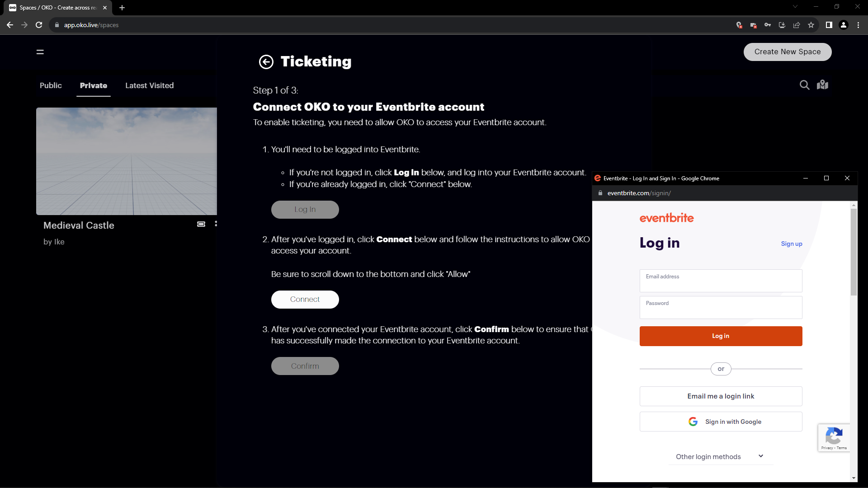
Task: Open the Chrome tab search chevron
Action: coord(796,6)
